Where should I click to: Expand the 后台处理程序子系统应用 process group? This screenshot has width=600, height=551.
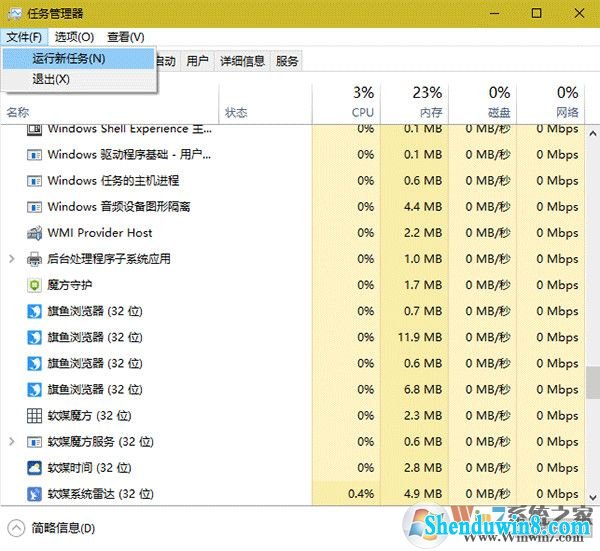(11, 259)
